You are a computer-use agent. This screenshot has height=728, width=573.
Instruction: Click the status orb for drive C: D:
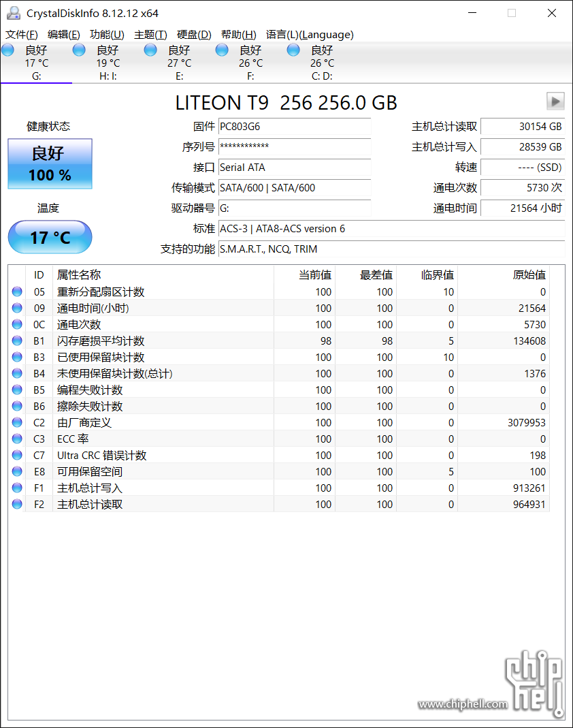click(293, 50)
